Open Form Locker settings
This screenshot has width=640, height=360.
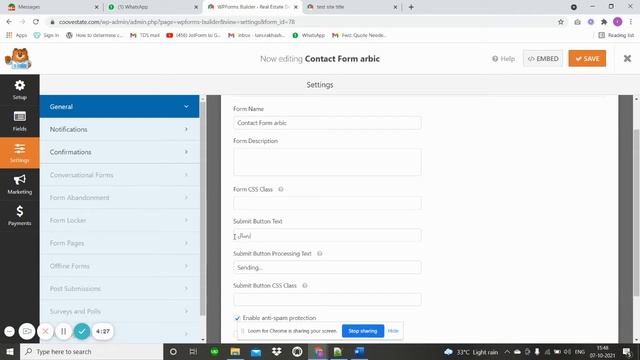(x=120, y=220)
